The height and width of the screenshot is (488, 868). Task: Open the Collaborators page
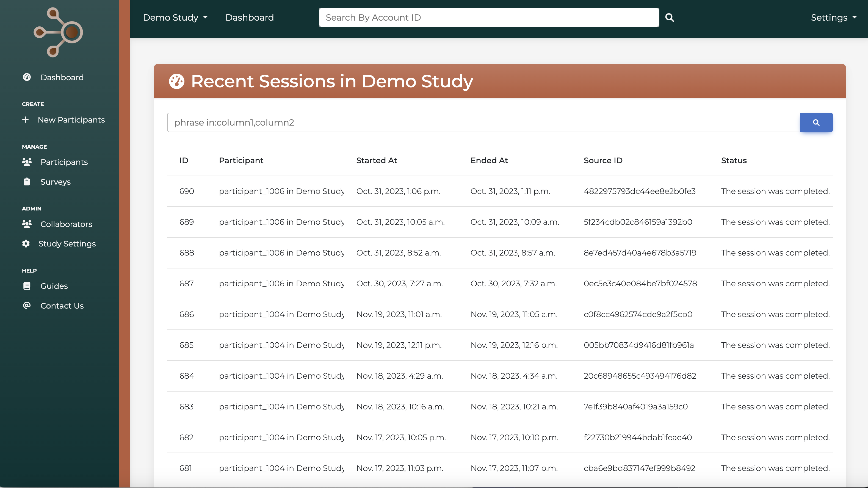click(x=67, y=224)
